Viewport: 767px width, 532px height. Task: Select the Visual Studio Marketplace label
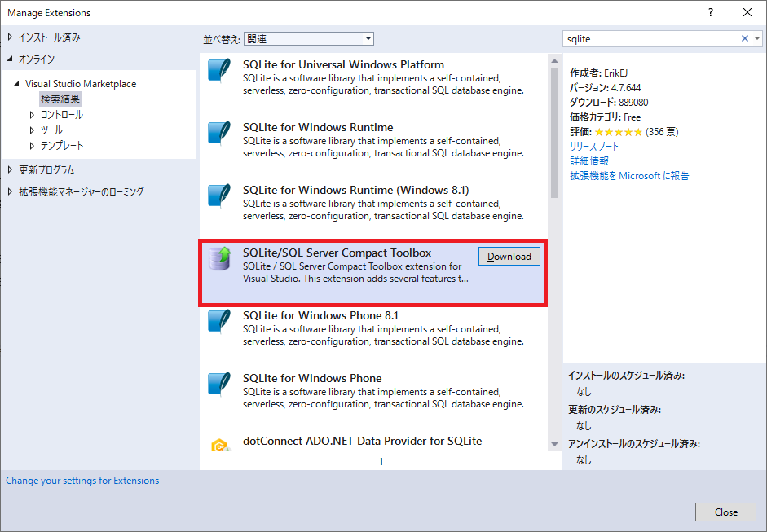tap(81, 84)
